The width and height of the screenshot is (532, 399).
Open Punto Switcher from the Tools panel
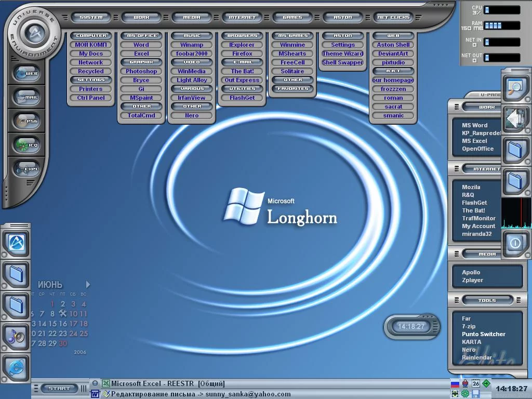click(x=484, y=334)
